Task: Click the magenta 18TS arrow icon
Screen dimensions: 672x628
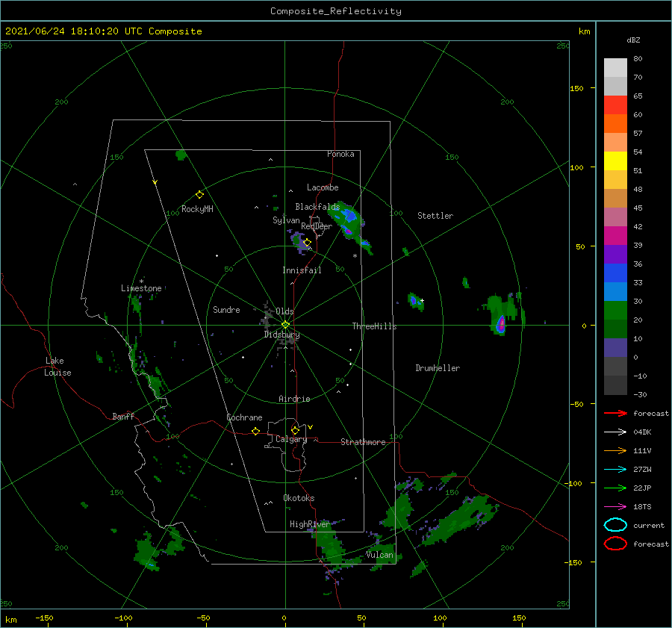Action: (x=615, y=507)
